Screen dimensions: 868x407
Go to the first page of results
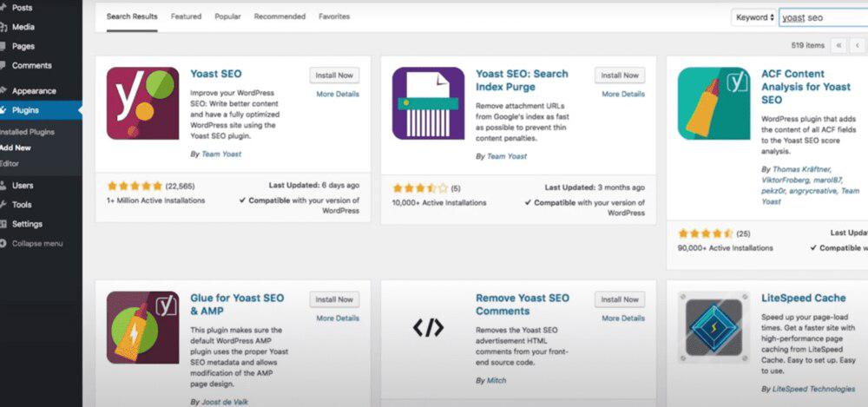tap(838, 45)
